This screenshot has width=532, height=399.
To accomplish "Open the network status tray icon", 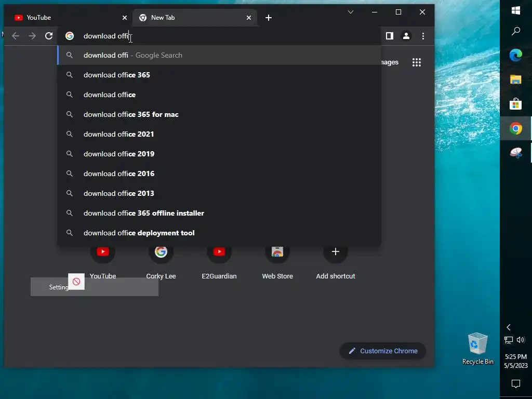I will [x=508, y=340].
